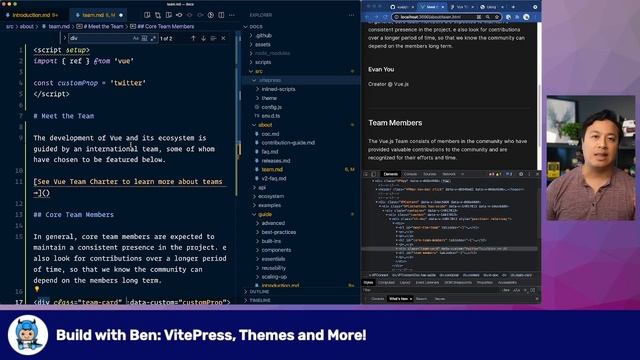
Task: Expand the replace toggle chevron in find widget
Action: click(x=64, y=38)
